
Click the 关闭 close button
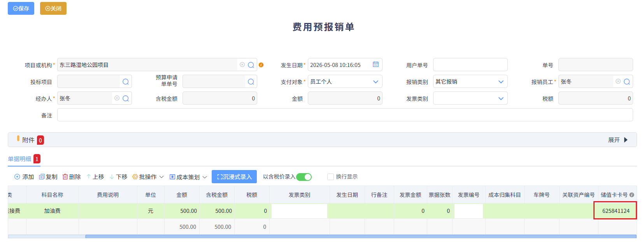(53, 8)
